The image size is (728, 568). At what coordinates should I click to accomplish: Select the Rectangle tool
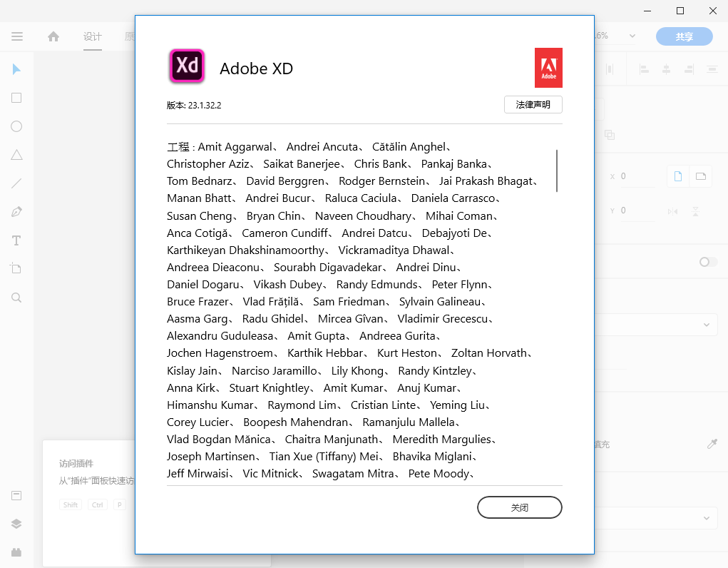click(x=16, y=98)
